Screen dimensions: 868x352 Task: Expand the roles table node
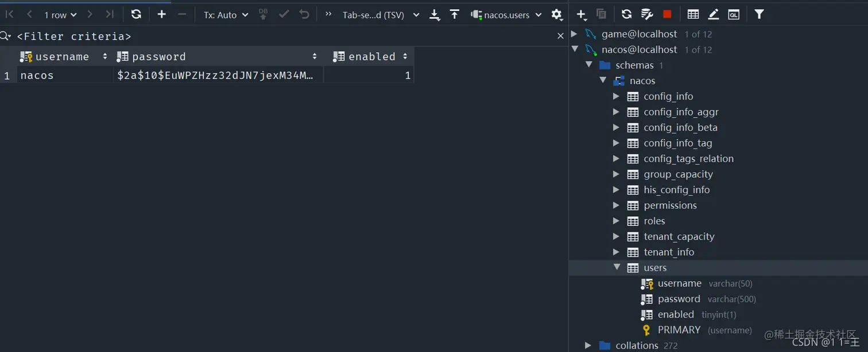pos(616,220)
